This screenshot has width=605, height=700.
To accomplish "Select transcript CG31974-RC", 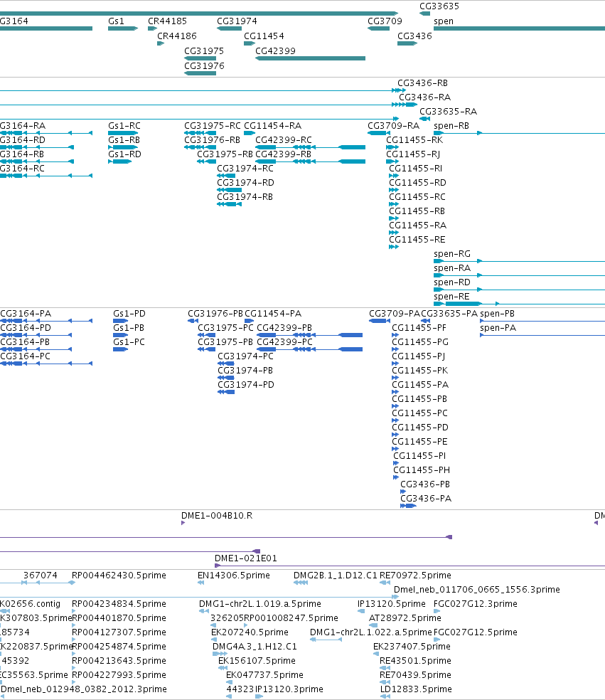I will pos(245,169).
